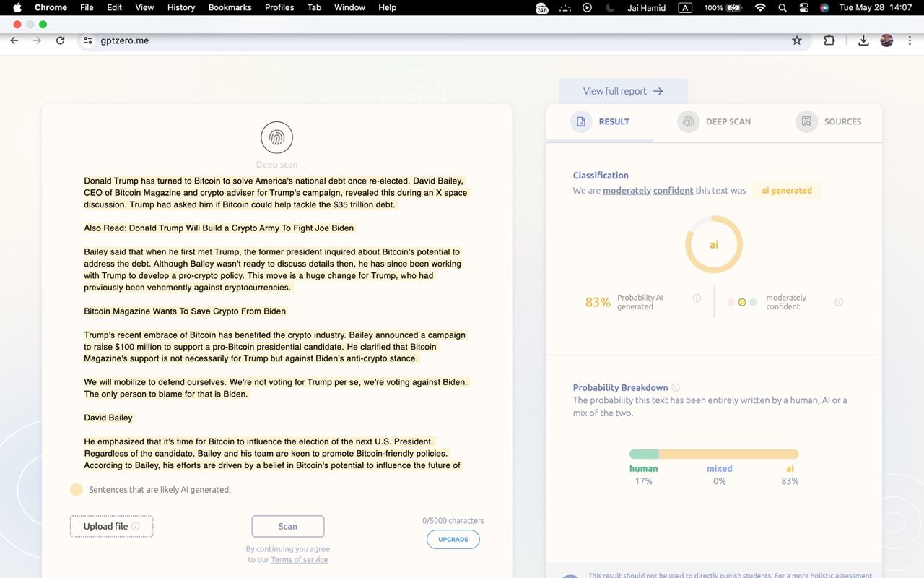
Task: Open macOS Control Center
Action: pos(804,7)
